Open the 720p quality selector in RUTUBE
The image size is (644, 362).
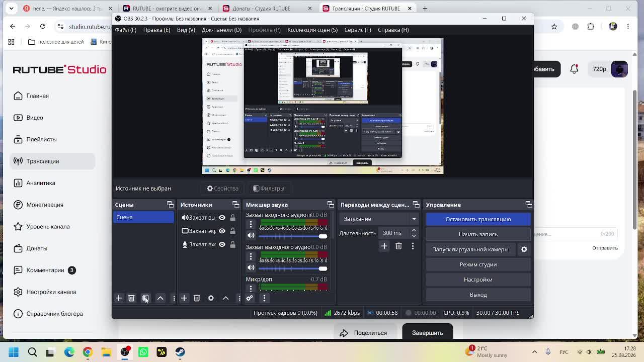pos(599,69)
